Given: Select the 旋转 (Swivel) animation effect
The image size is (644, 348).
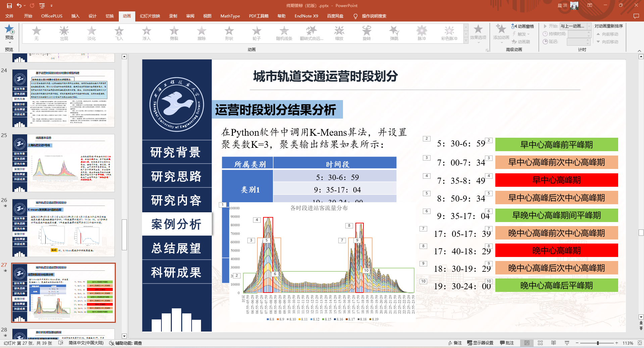Looking at the screenshot, I should coord(366,33).
